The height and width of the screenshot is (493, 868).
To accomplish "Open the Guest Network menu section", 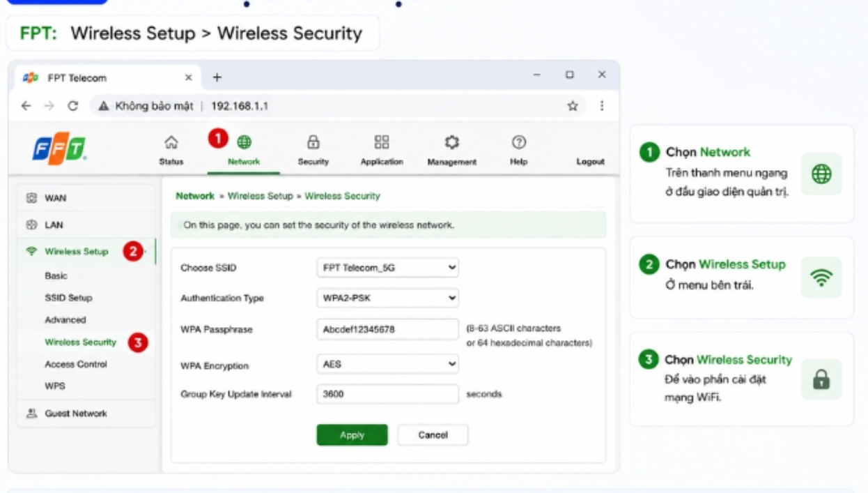I will tap(86, 414).
